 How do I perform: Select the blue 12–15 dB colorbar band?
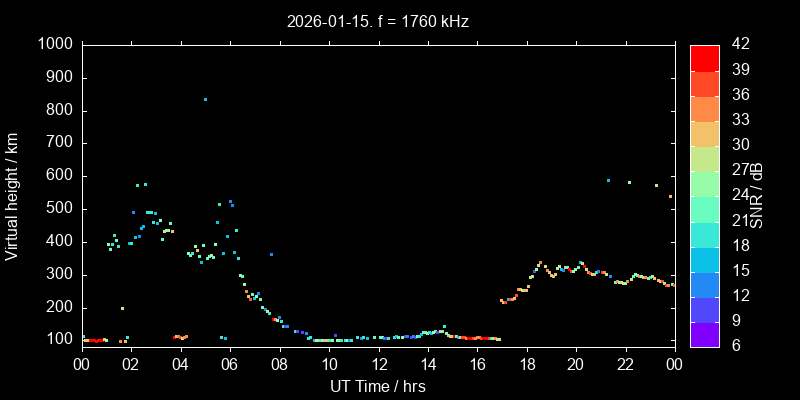coord(704,284)
